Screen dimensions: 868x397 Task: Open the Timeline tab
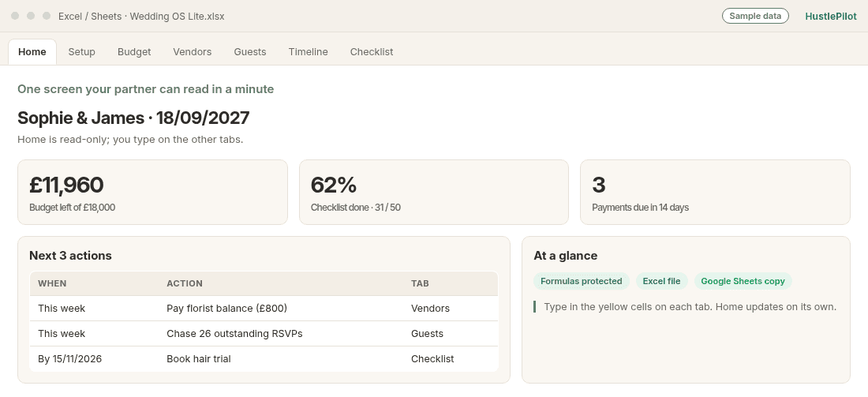pos(308,52)
